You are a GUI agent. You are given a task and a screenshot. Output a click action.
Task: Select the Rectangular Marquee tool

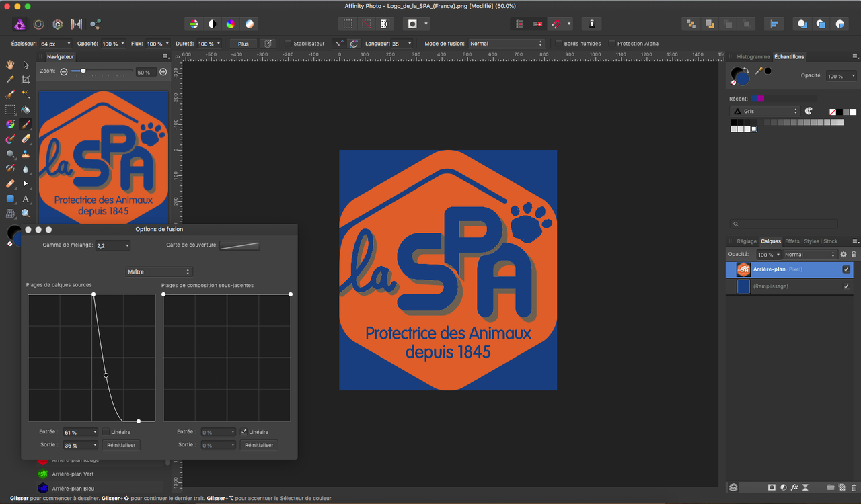point(10,110)
